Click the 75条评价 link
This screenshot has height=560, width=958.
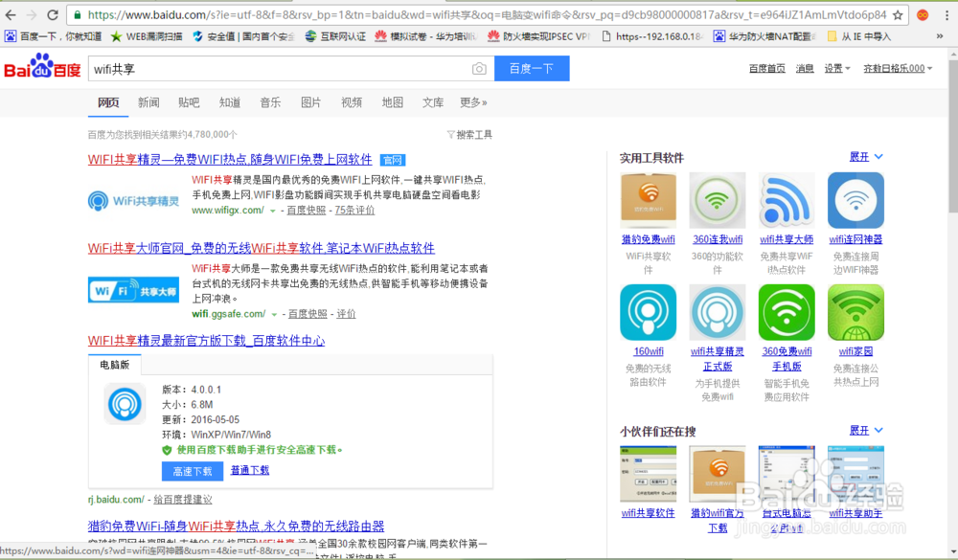[355, 210]
